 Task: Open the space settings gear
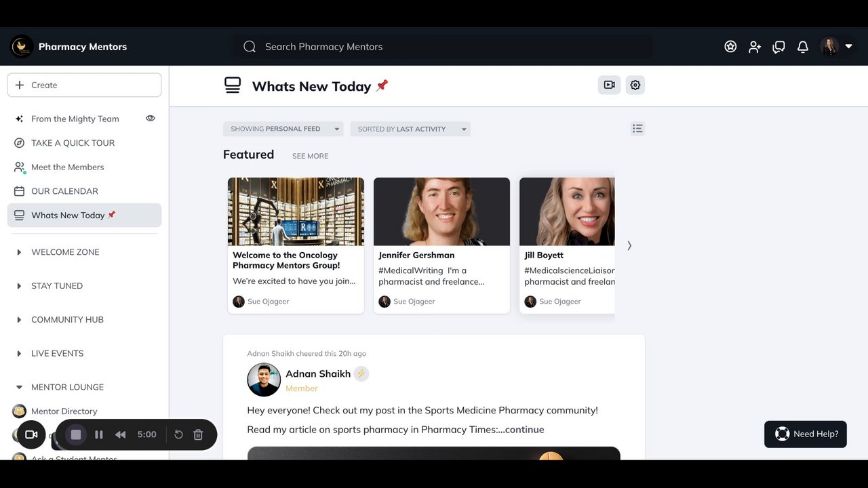point(635,85)
